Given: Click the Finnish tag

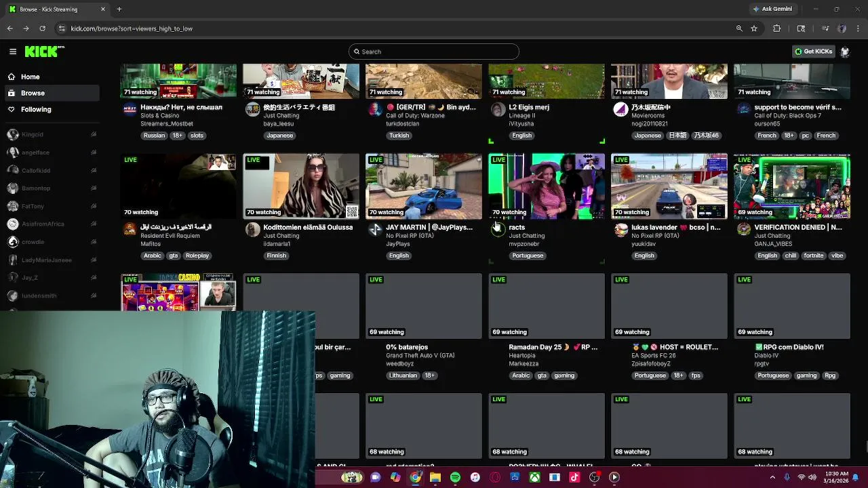Looking at the screenshot, I should 276,256.
